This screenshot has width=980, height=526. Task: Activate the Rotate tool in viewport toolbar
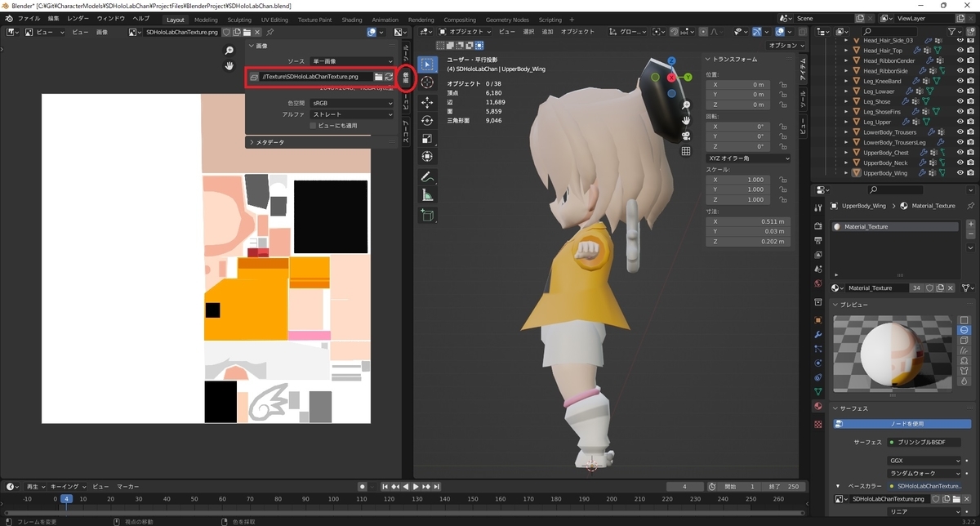click(426, 120)
